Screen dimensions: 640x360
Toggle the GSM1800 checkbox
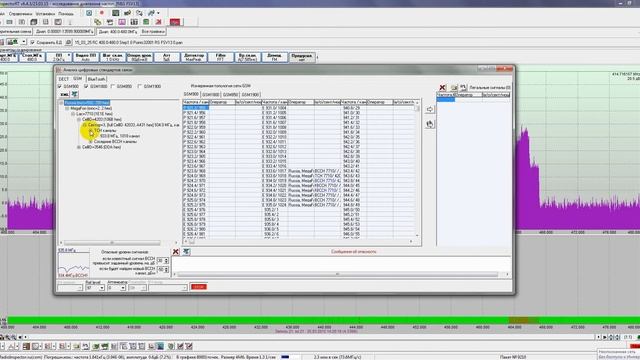(x=86, y=87)
